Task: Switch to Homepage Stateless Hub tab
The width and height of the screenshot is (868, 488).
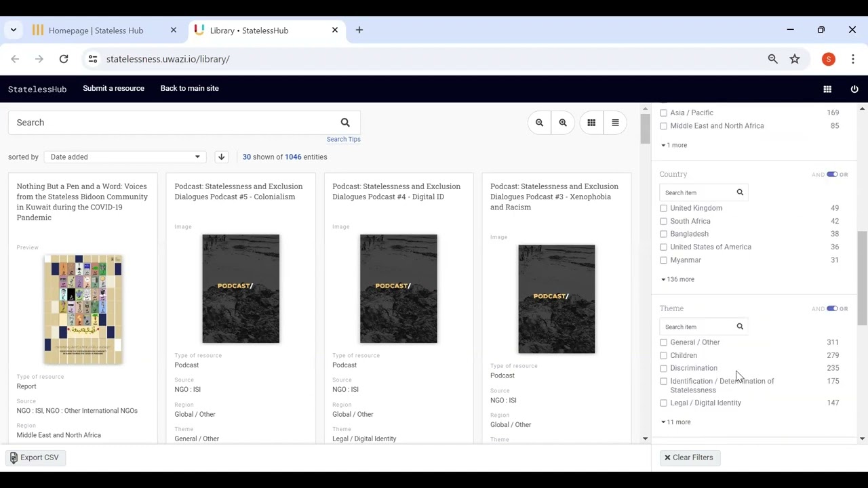Action: (x=96, y=30)
